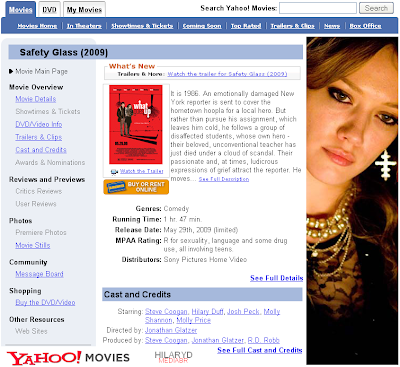Open the My Movies tab
This screenshot has width=400, height=367.
(x=84, y=10)
